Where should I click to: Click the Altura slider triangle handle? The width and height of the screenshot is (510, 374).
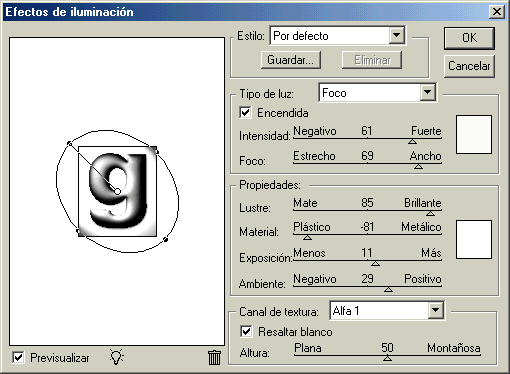(x=387, y=358)
